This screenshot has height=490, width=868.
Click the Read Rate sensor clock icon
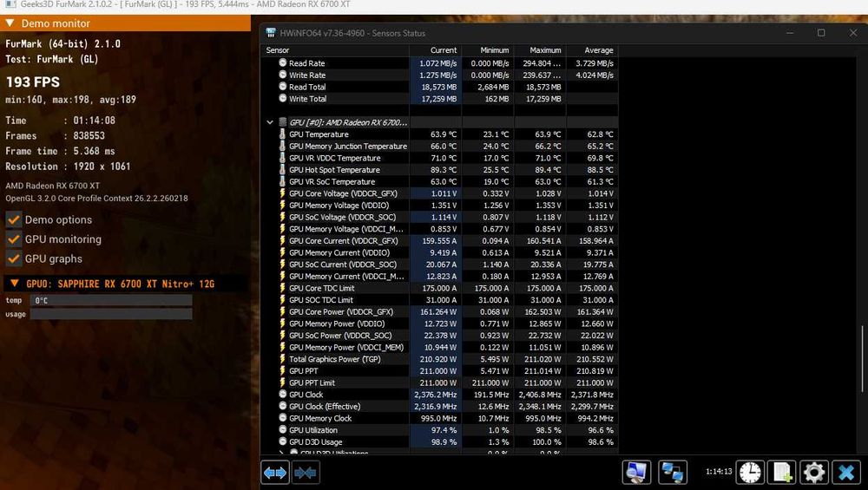(x=283, y=63)
